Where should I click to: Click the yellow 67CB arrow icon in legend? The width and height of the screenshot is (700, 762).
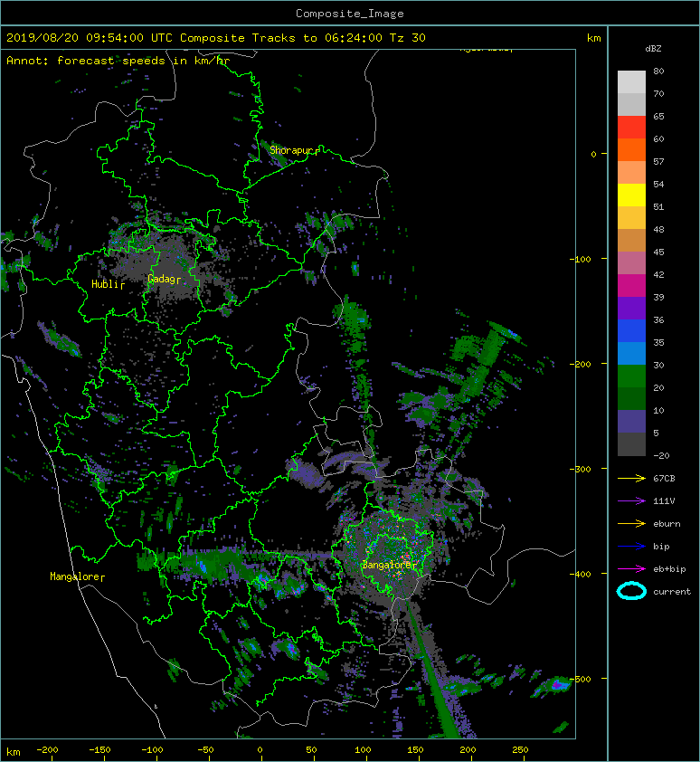(x=631, y=479)
